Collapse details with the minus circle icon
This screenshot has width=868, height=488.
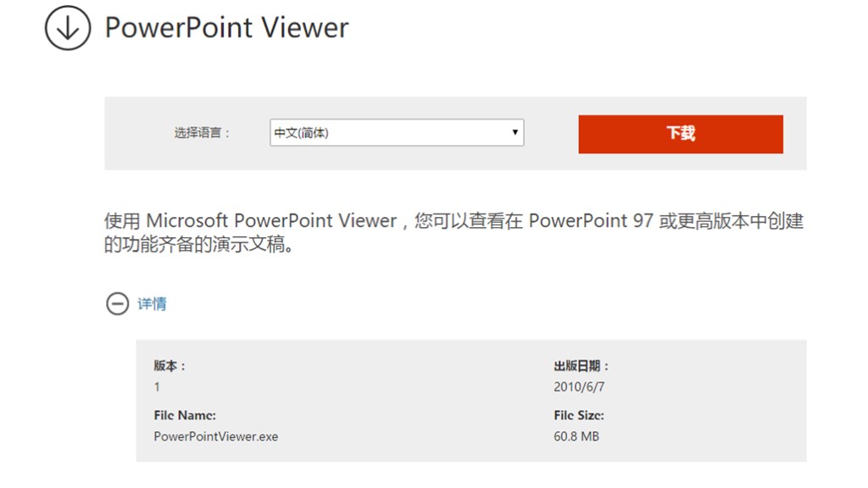[x=117, y=303]
